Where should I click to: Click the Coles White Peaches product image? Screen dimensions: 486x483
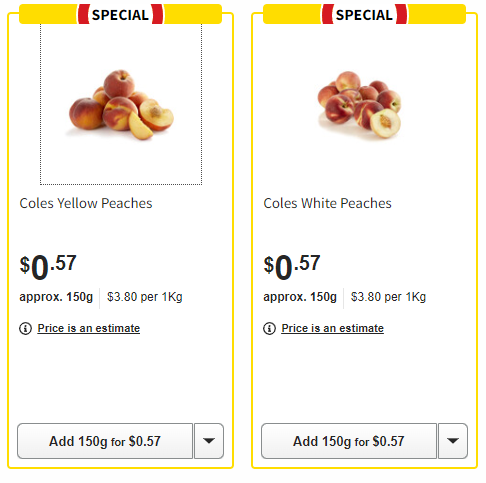click(360, 104)
